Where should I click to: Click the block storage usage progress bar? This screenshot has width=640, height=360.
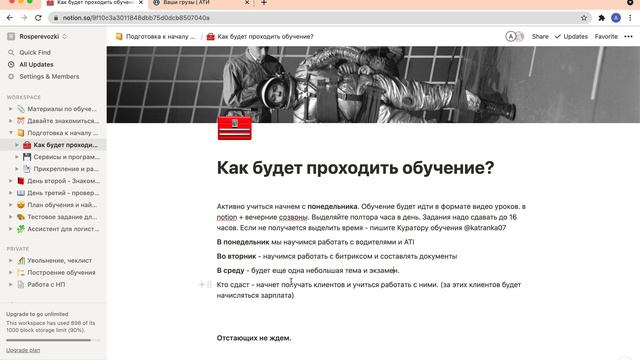point(53,340)
